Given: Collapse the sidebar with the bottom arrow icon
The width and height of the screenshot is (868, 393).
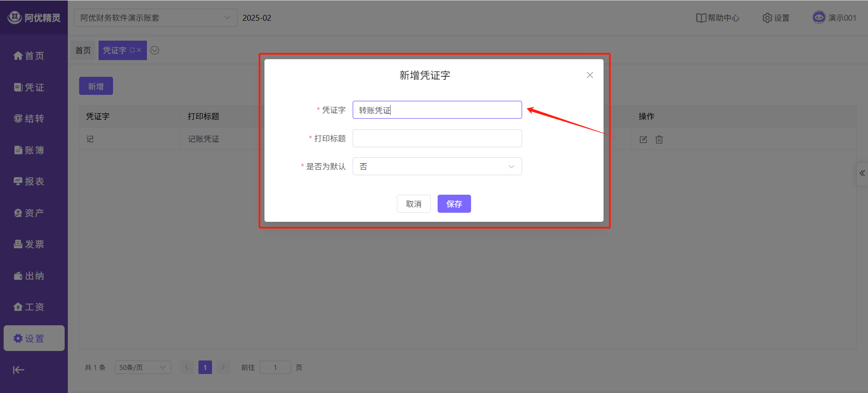Looking at the screenshot, I should (x=19, y=370).
